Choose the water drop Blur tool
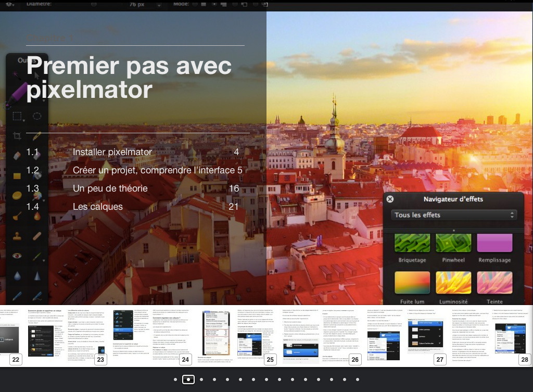The height and width of the screenshot is (392, 533). click(x=17, y=276)
